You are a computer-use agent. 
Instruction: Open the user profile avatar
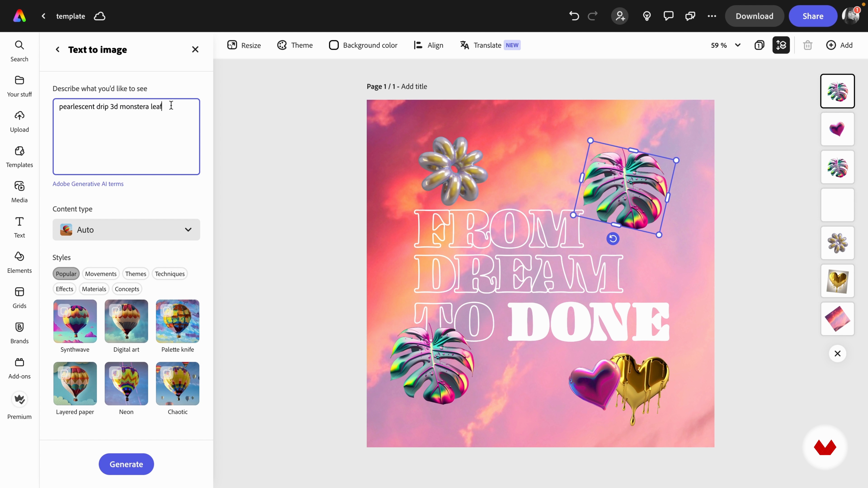[851, 16]
